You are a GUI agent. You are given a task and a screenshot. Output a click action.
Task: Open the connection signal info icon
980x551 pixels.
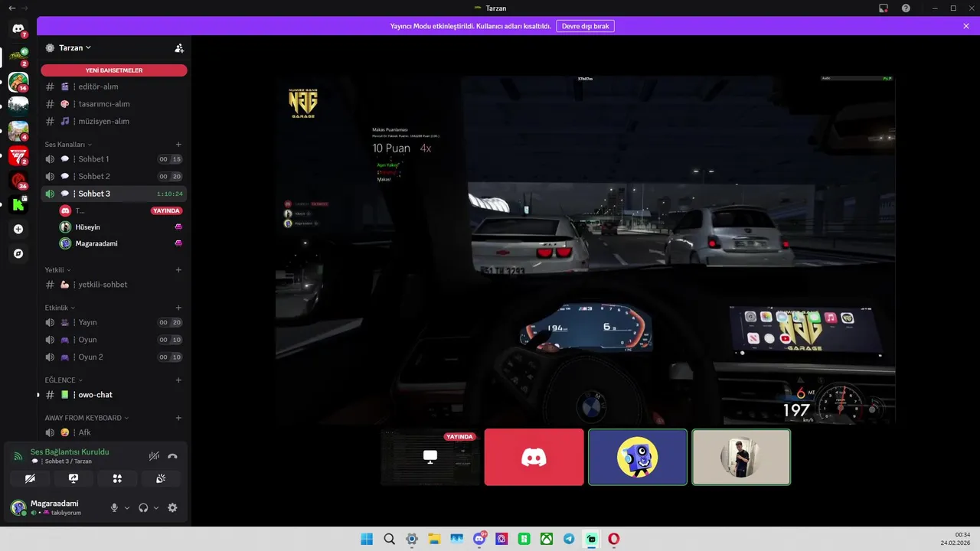tap(18, 456)
